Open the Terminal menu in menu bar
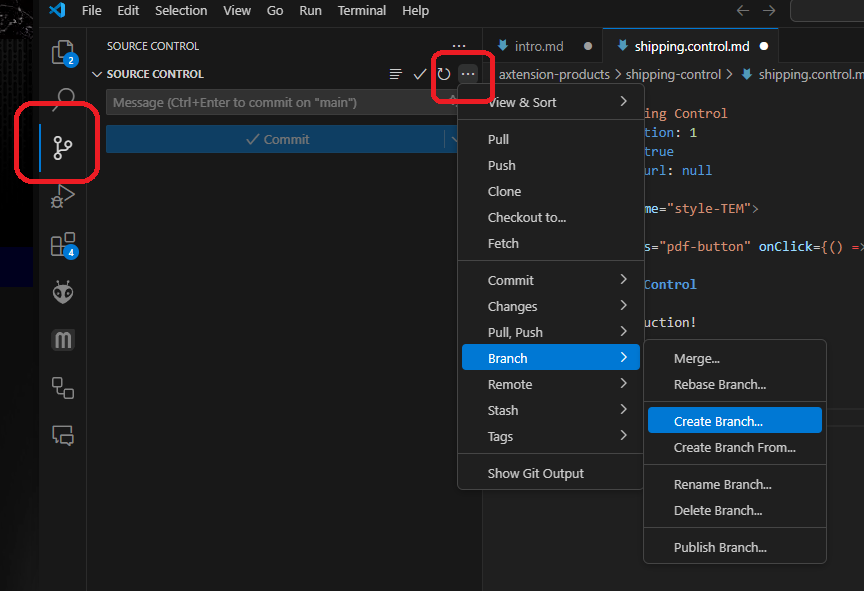 [361, 11]
